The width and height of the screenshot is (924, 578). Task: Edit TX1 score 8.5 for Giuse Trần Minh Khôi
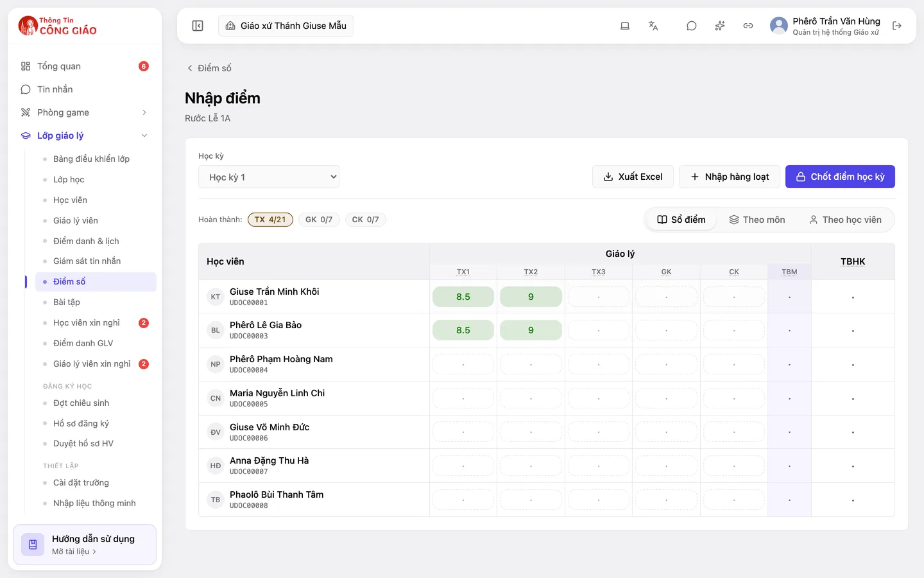463,297
